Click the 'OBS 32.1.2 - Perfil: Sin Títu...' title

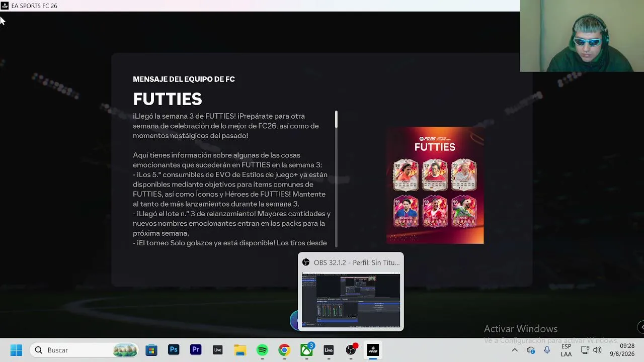(356, 262)
